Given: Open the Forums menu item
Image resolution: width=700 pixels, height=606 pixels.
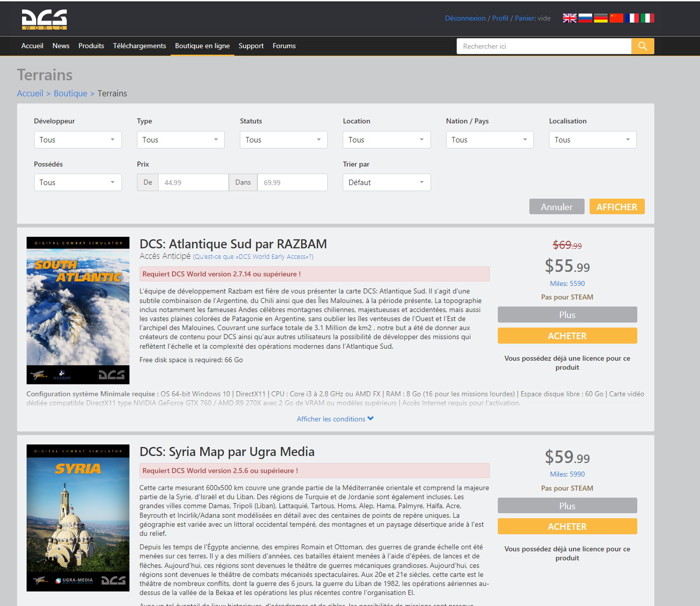Looking at the screenshot, I should (x=284, y=46).
